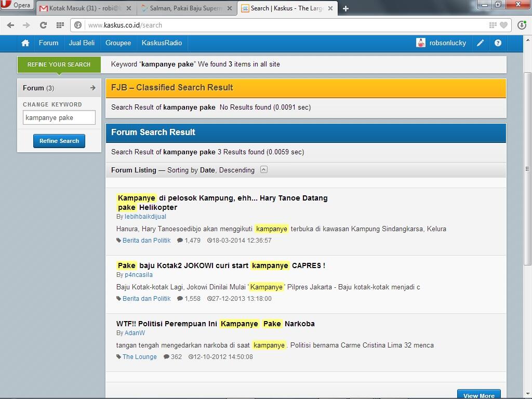Open the KaskusRadio menu
The image size is (532, 399).
coord(162,43)
